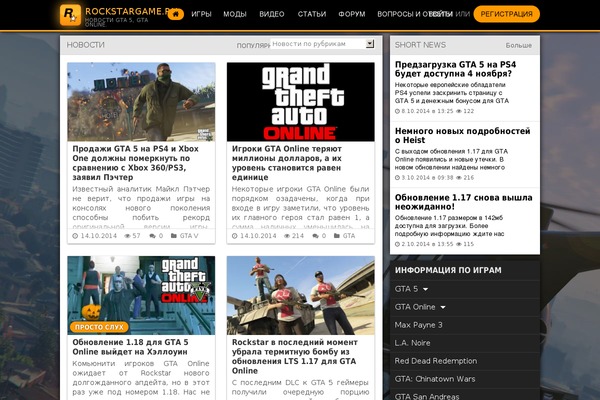Expand the GTA Online info submenu

click(x=443, y=307)
